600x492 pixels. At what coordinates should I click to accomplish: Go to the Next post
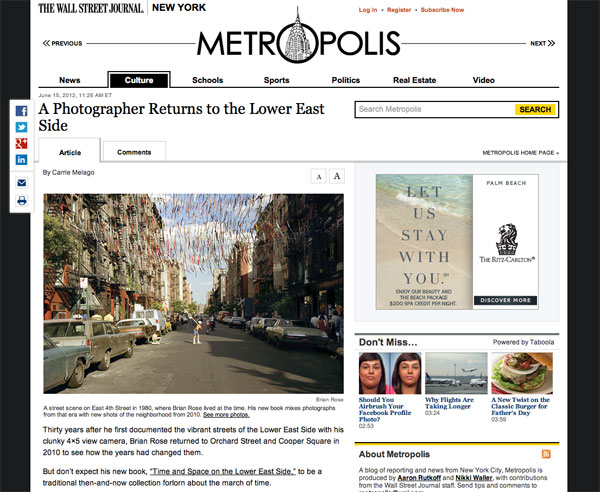coord(542,43)
